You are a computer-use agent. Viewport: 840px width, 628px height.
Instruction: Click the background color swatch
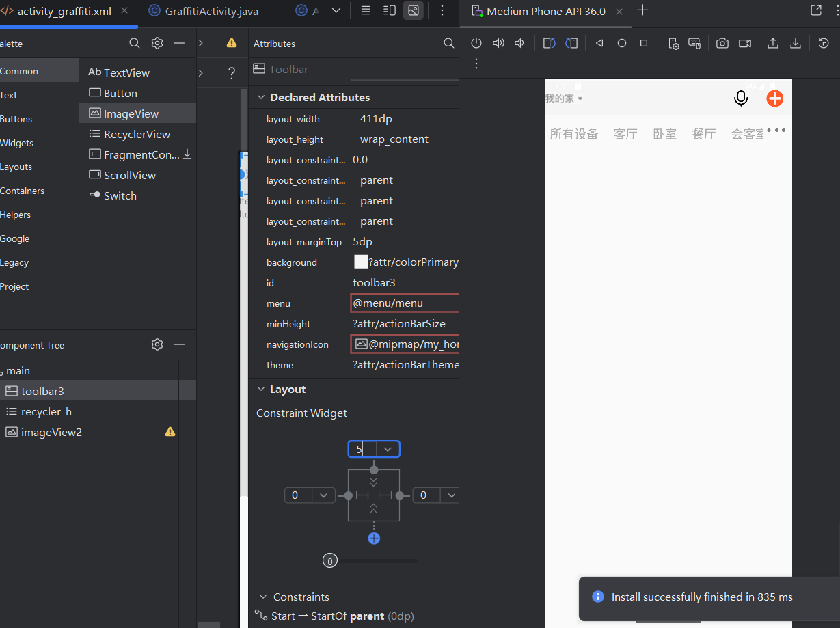(361, 262)
